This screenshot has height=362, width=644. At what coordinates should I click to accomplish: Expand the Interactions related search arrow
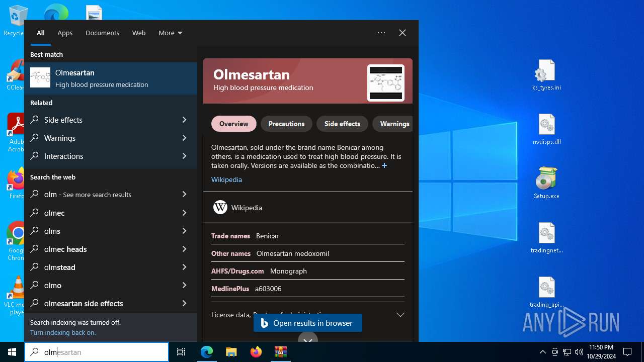click(184, 156)
